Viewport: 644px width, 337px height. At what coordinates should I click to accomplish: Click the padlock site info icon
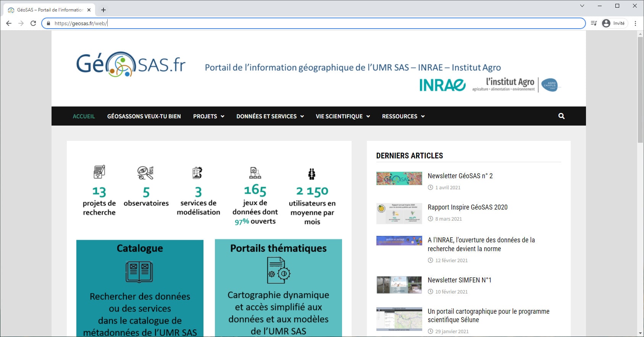click(48, 23)
